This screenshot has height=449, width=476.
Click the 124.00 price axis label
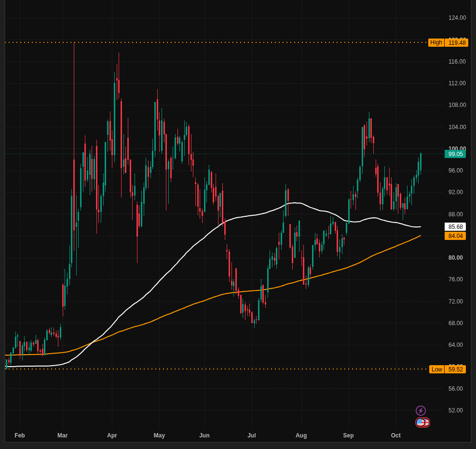coord(457,18)
